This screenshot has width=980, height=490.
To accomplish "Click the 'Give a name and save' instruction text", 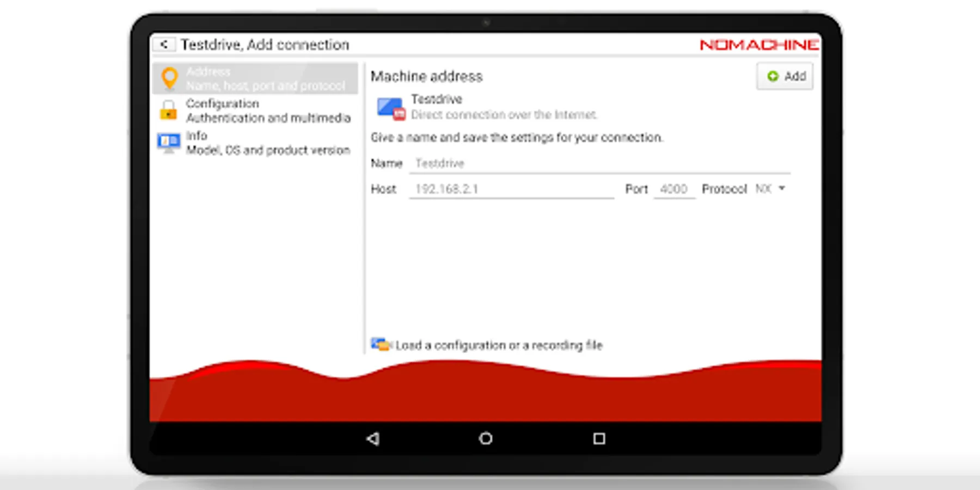I will [517, 138].
